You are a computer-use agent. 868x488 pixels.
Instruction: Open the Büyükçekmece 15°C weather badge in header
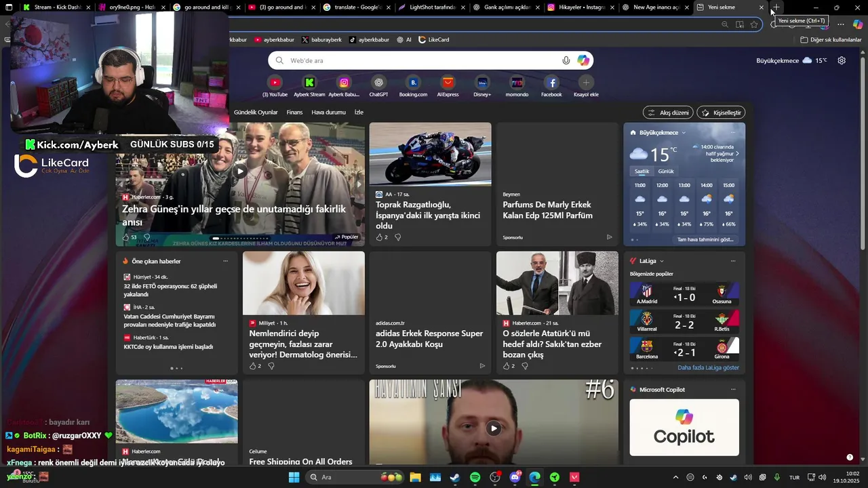tap(791, 60)
